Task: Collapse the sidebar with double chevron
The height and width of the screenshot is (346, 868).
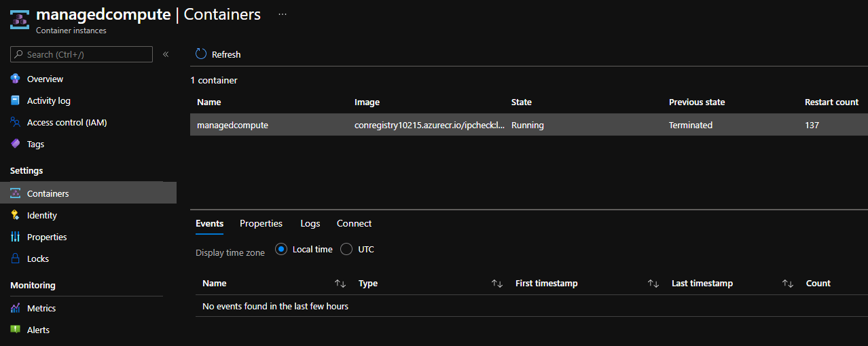Action: tap(166, 54)
